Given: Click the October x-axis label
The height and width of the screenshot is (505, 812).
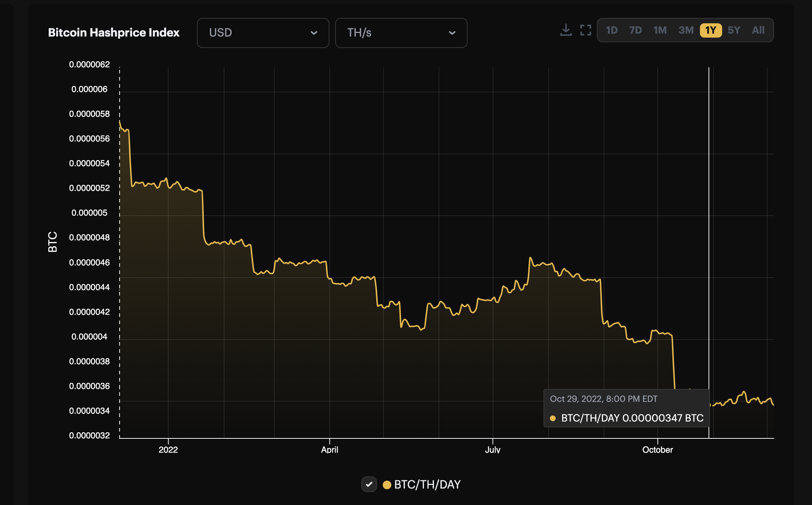Looking at the screenshot, I should (657, 449).
